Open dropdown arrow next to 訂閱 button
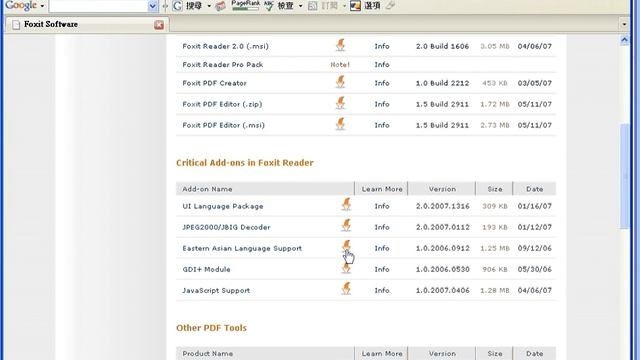This screenshot has height=360, width=640. 344,6
